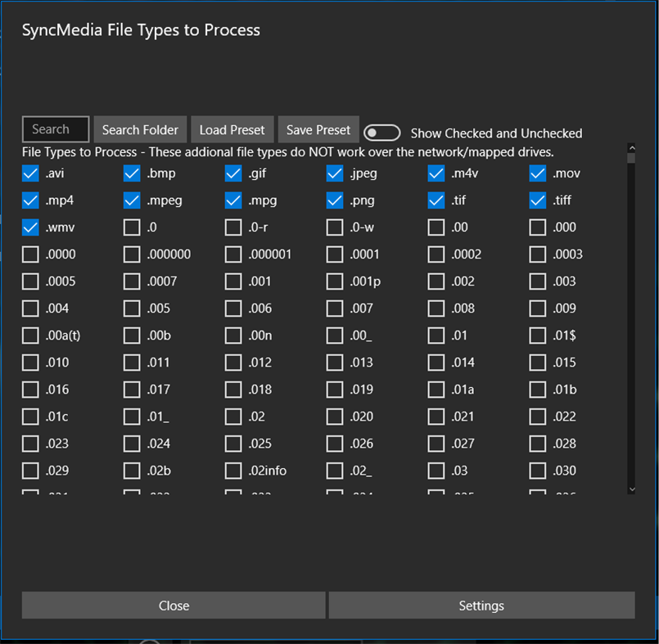This screenshot has height=644, width=659.
Task: Close the file types dialog
Action: (174, 605)
